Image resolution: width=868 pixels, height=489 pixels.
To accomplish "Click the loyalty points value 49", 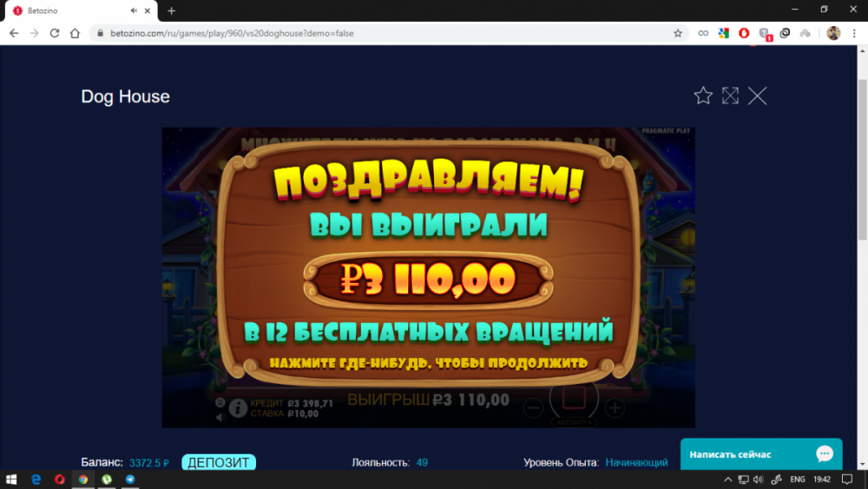I will [x=422, y=462].
